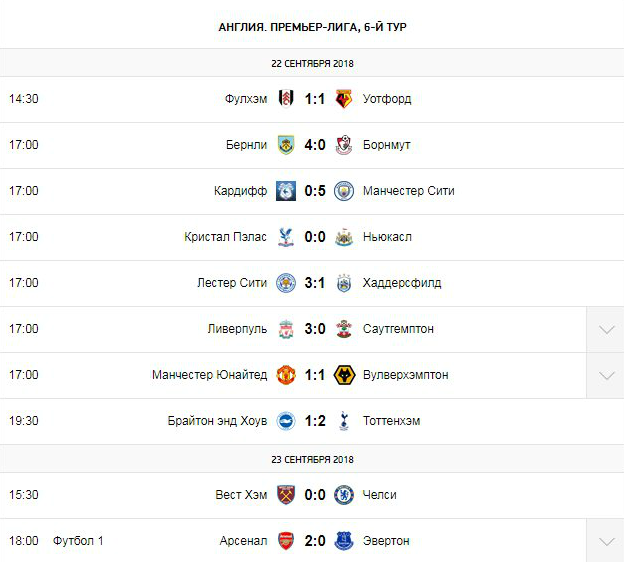Click the Tottenham club crest

coord(344,421)
